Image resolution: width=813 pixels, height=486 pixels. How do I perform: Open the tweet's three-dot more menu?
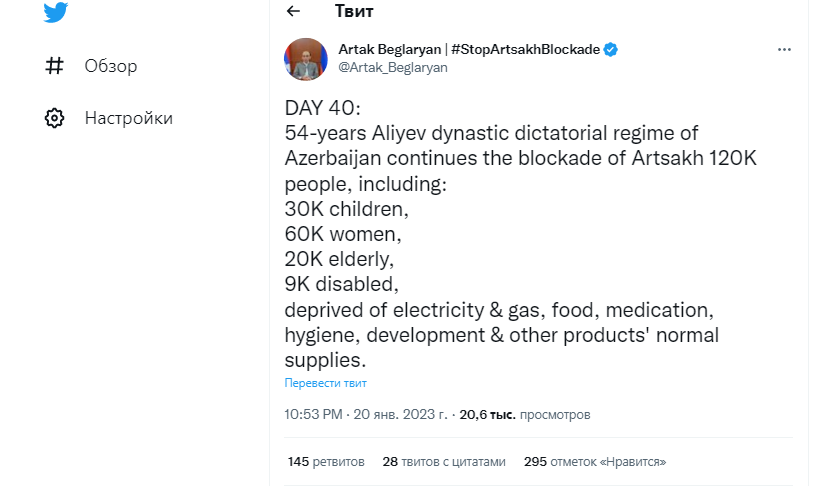(784, 49)
